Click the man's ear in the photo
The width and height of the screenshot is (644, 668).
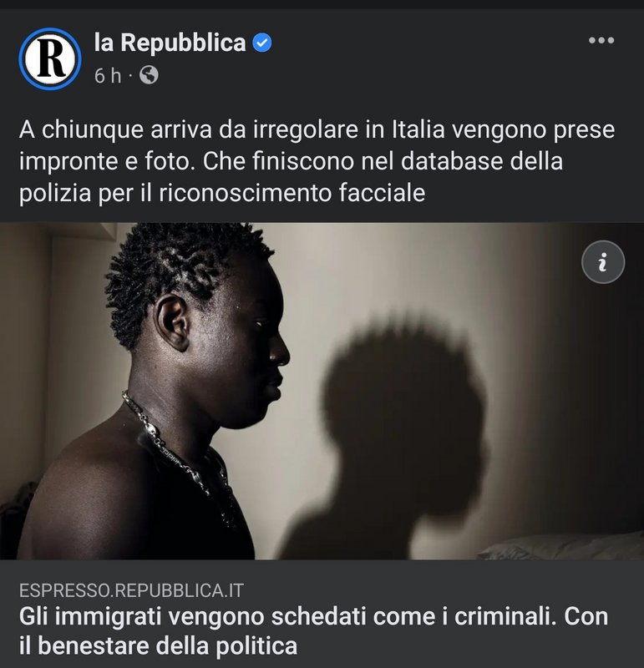click(x=172, y=321)
